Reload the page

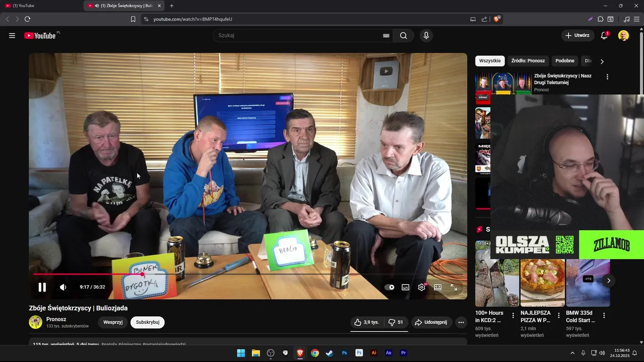click(27, 19)
